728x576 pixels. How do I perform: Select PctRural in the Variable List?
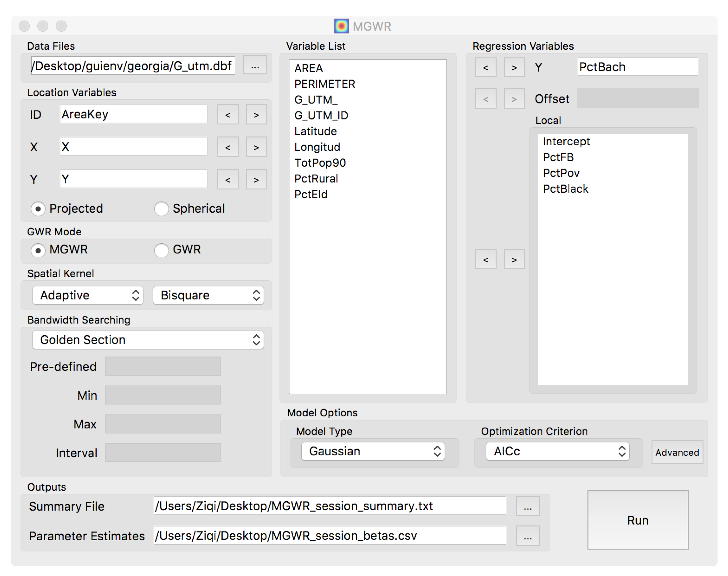coord(316,179)
